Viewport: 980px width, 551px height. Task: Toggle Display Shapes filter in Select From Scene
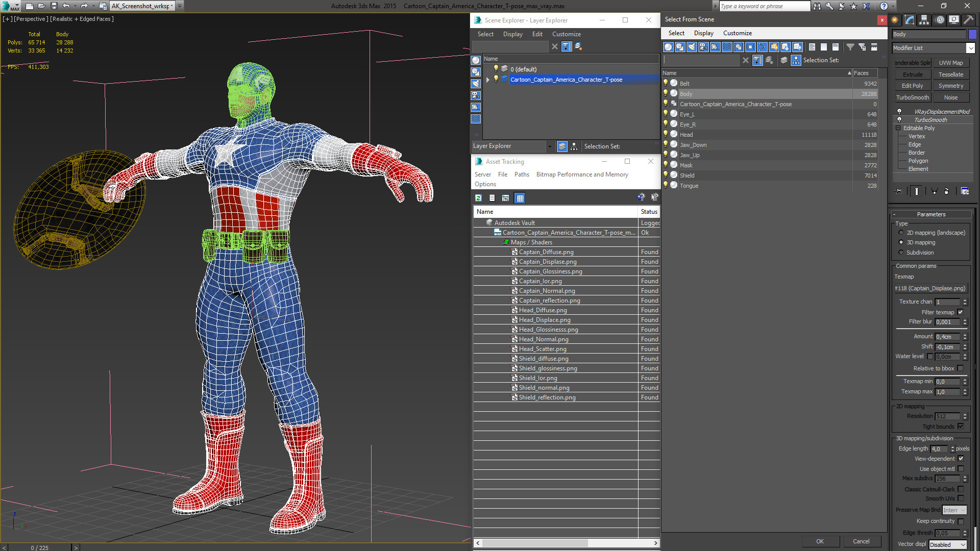coord(680,47)
